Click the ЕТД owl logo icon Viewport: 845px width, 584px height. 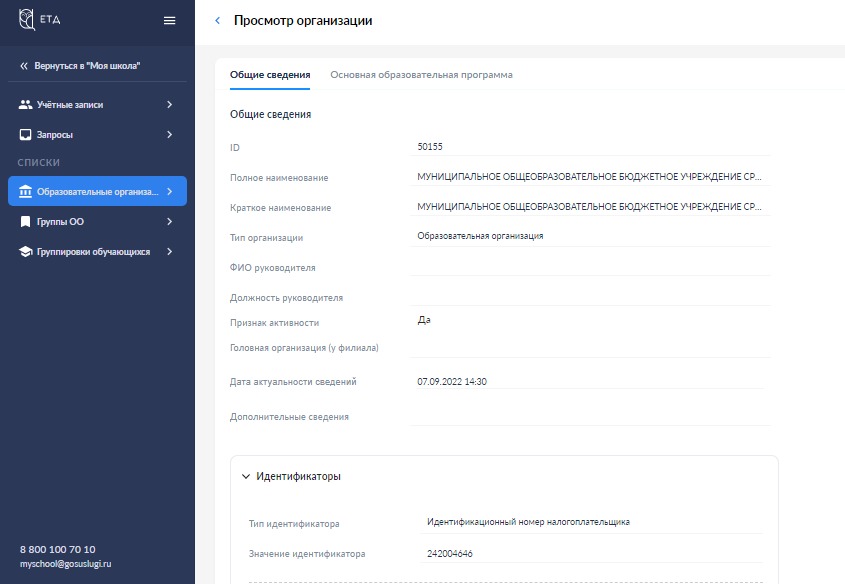[x=27, y=20]
